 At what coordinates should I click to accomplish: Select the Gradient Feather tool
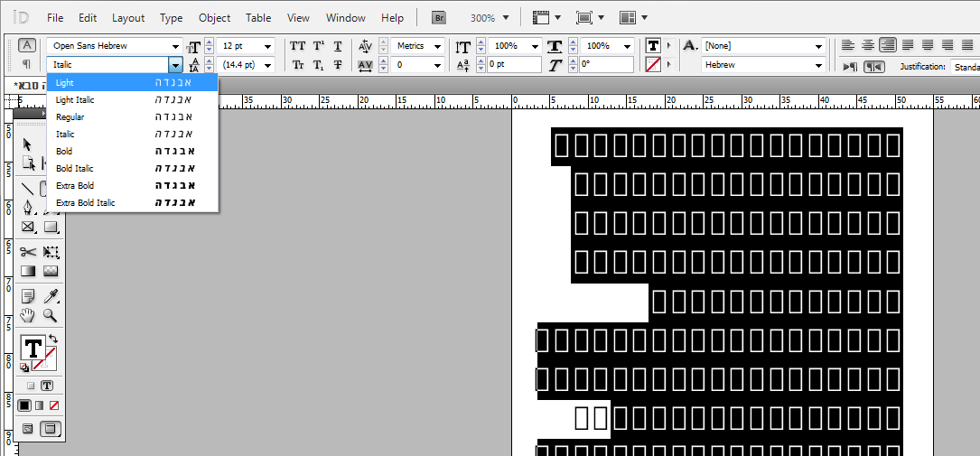point(51,271)
